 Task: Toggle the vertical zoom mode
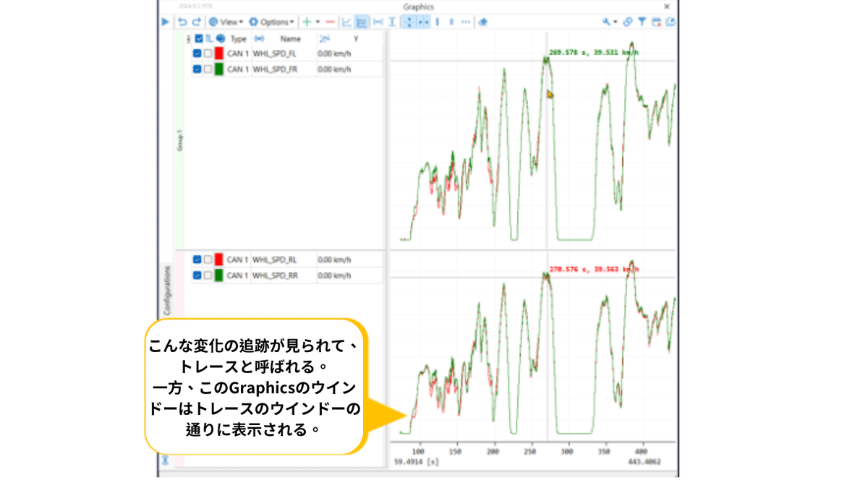point(408,22)
